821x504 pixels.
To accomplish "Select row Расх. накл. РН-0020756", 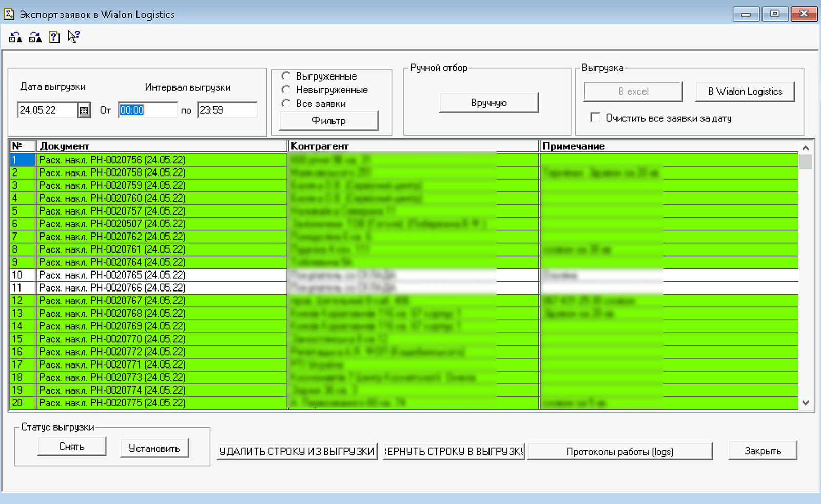I will (x=404, y=160).
